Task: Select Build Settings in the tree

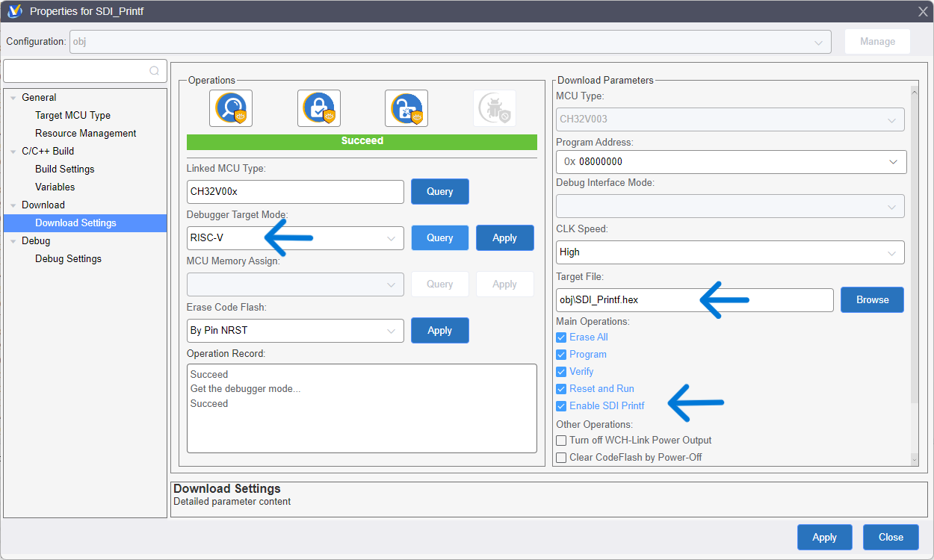Action: point(65,169)
